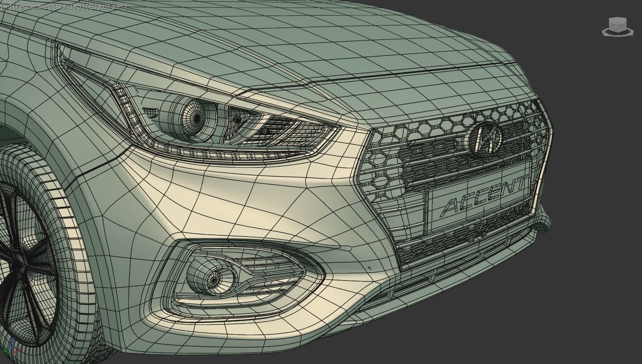
Task: Open the Edged Faces shading menu
Action: pyautogui.click(x=107, y=7)
